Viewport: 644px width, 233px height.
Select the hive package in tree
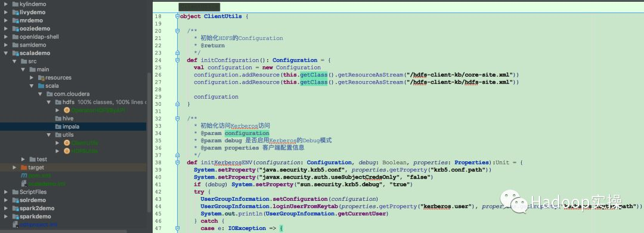click(68, 118)
